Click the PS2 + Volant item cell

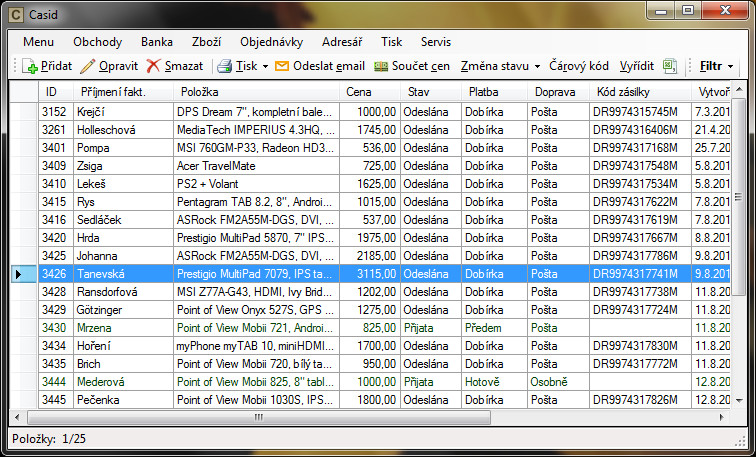tap(256, 184)
